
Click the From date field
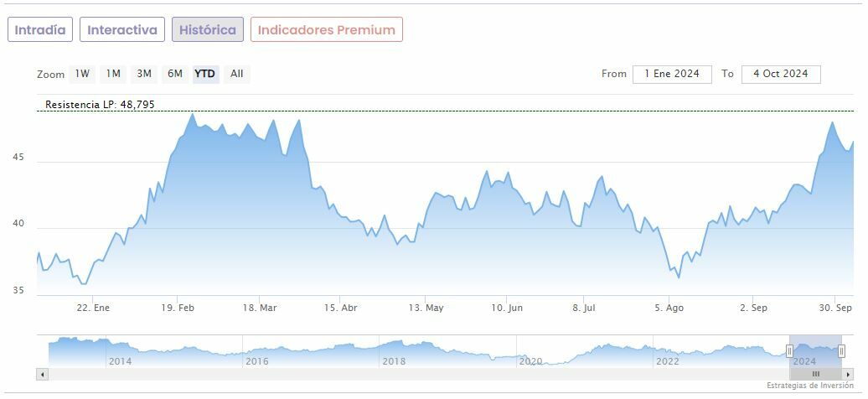672,74
